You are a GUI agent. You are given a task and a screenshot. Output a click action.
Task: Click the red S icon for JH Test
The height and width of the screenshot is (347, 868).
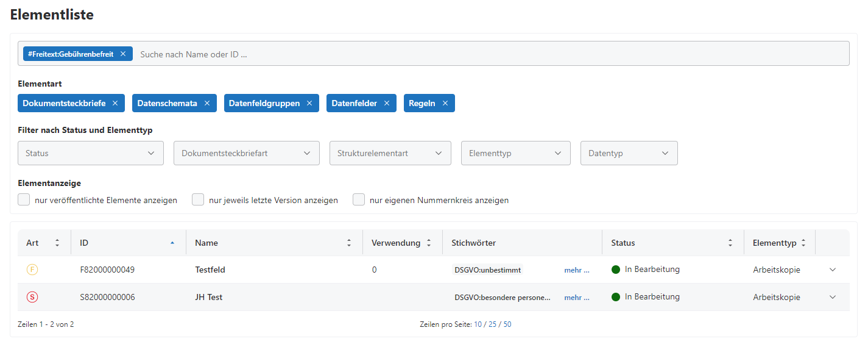tap(32, 298)
